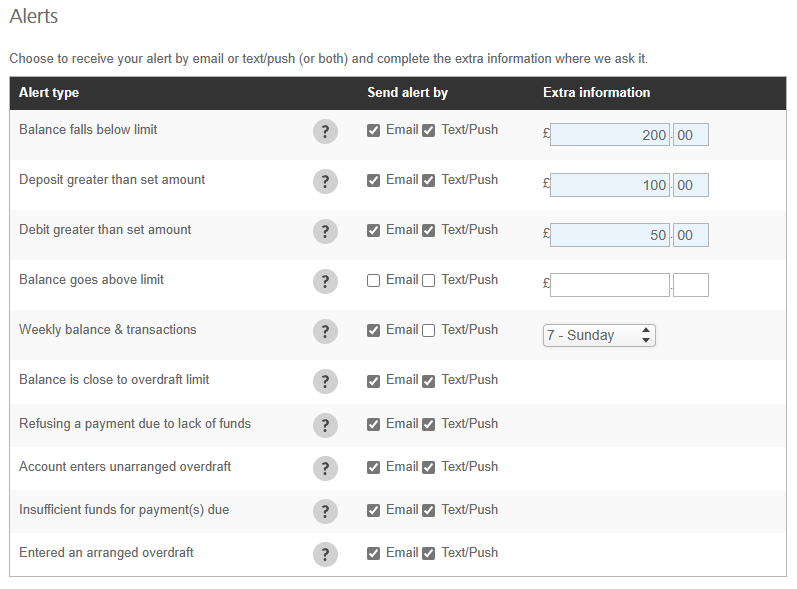This screenshot has height=589, width=797.
Task: Enable Email for Balance goes above limit
Action: pyautogui.click(x=373, y=281)
